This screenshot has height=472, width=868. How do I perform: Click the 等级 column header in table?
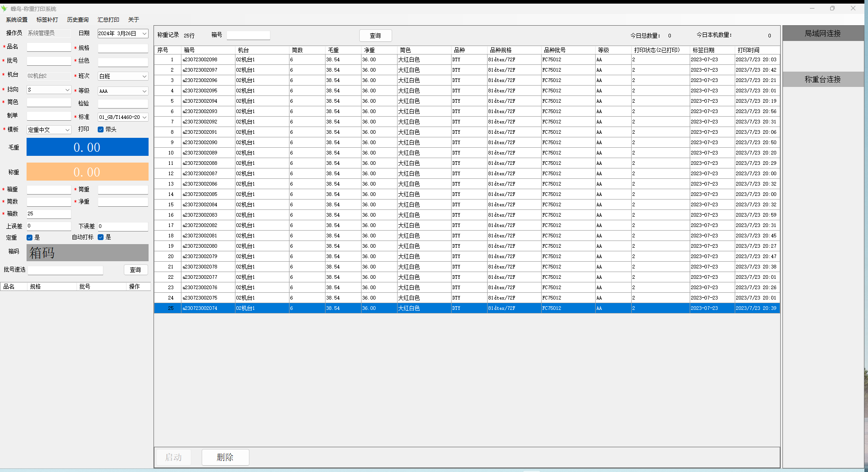coord(613,50)
